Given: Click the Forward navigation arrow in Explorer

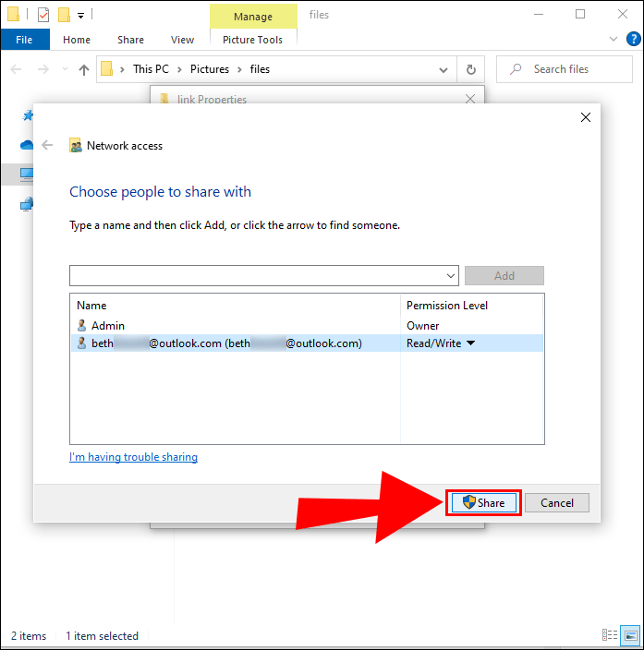Looking at the screenshot, I should tap(43, 69).
